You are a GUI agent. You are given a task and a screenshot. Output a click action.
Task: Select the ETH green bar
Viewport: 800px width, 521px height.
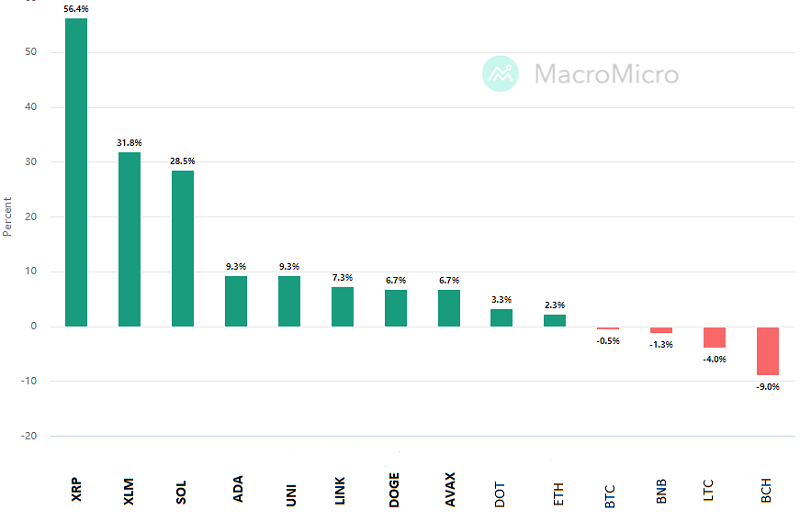tap(554, 320)
